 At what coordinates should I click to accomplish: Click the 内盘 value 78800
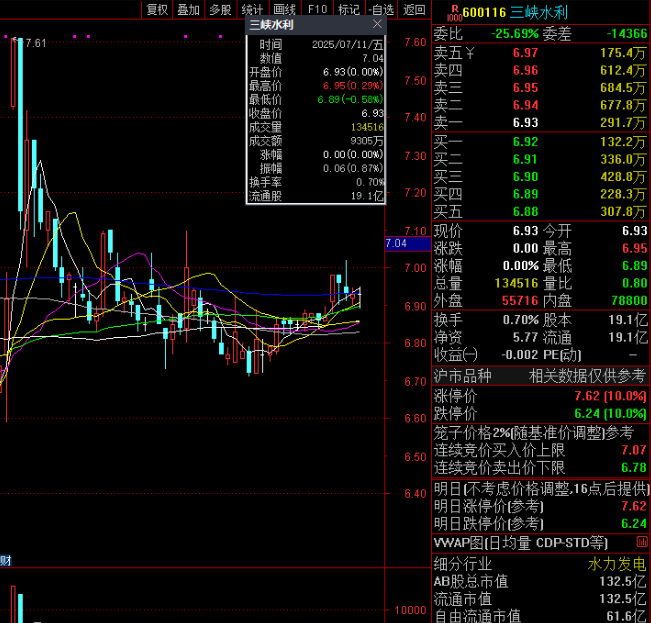[629, 301]
